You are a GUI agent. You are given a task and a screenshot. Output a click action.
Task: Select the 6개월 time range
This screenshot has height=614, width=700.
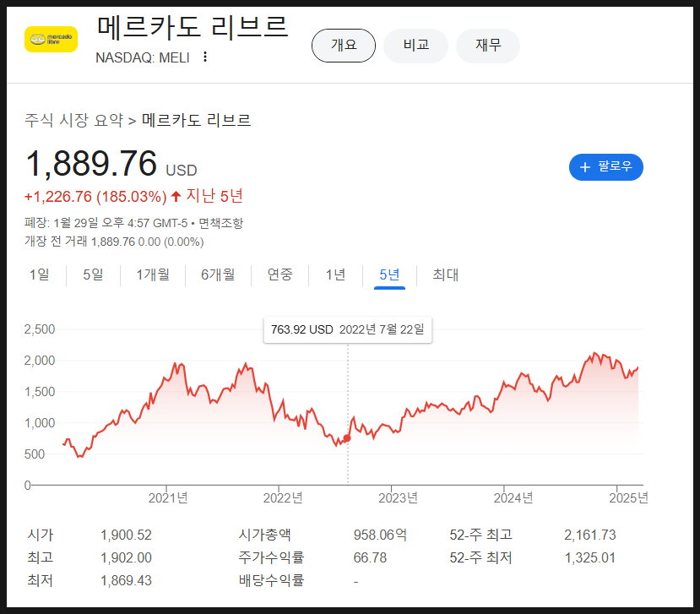click(x=218, y=274)
